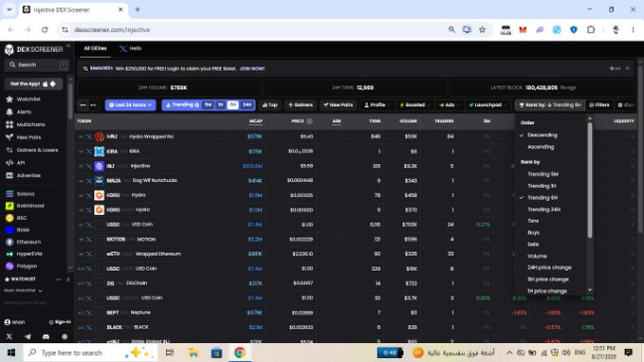Select the 6H trending timeframe
The height and width of the screenshot is (362, 644).
[233, 105]
